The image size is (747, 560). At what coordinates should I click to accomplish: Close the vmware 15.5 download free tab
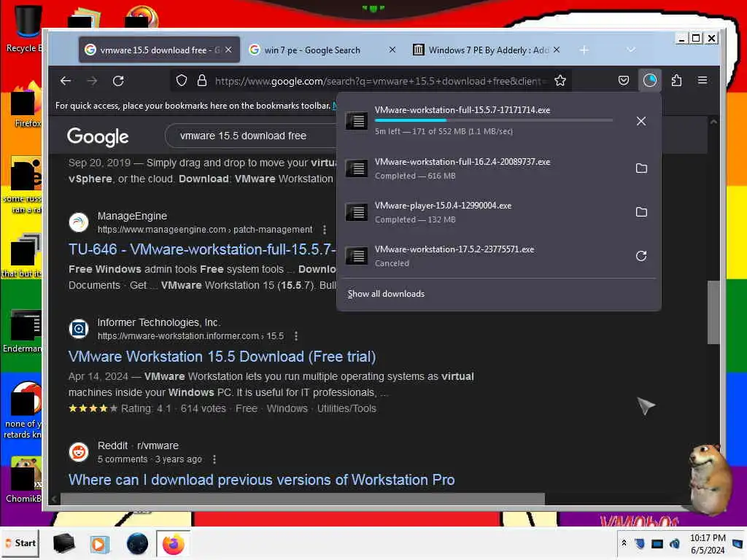[228, 50]
